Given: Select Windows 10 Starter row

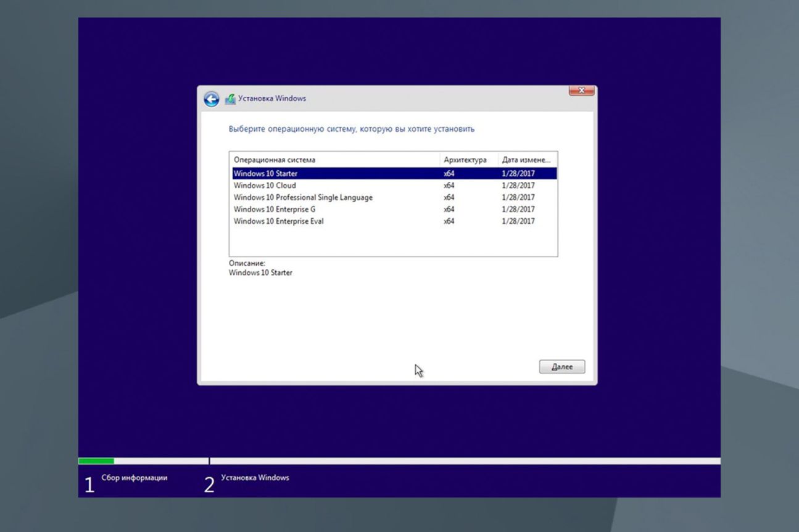Looking at the screenshot, I should [394, 174].
